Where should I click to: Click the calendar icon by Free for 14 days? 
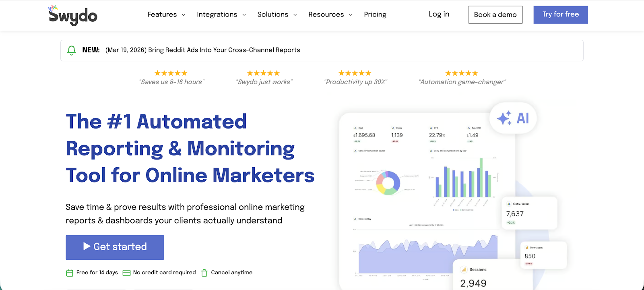click(x=70, y=273)
